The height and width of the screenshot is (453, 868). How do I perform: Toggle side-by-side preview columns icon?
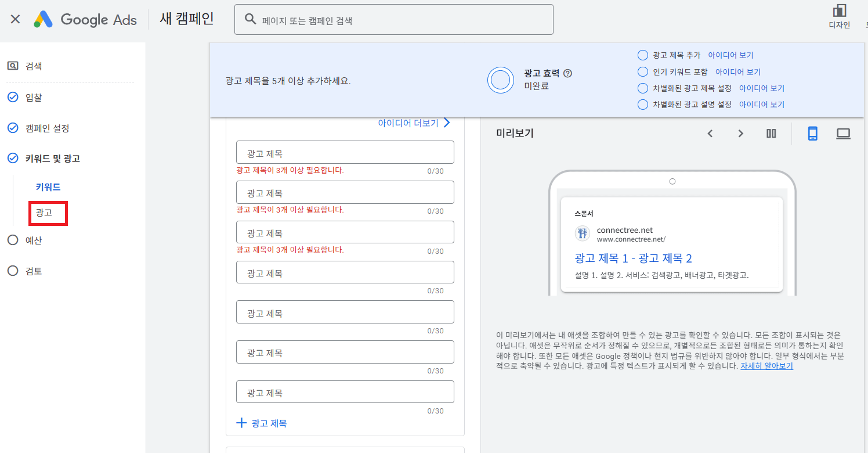click(771, 134)
